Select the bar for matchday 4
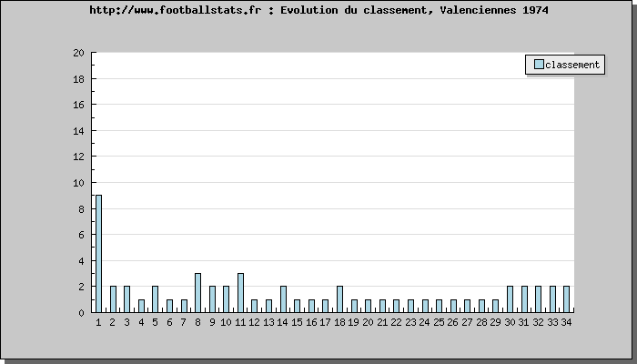This screenshot has height=364, width=637. [x=141, y=306]
